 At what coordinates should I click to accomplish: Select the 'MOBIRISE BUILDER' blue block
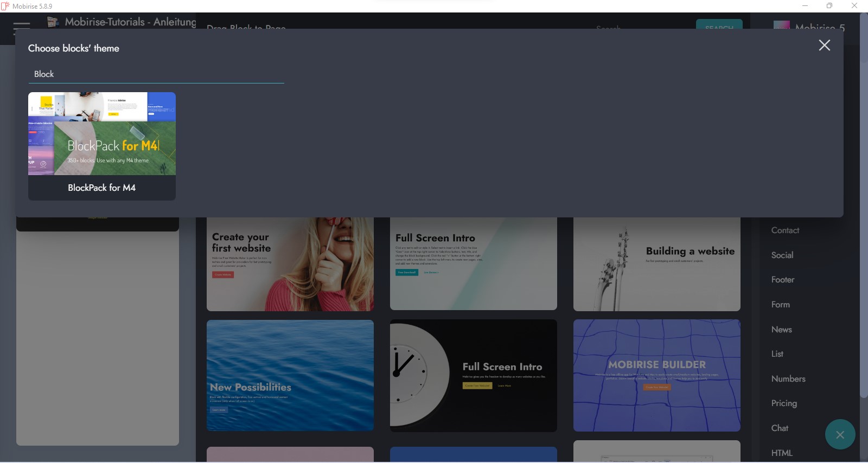(x=657, y=375)
